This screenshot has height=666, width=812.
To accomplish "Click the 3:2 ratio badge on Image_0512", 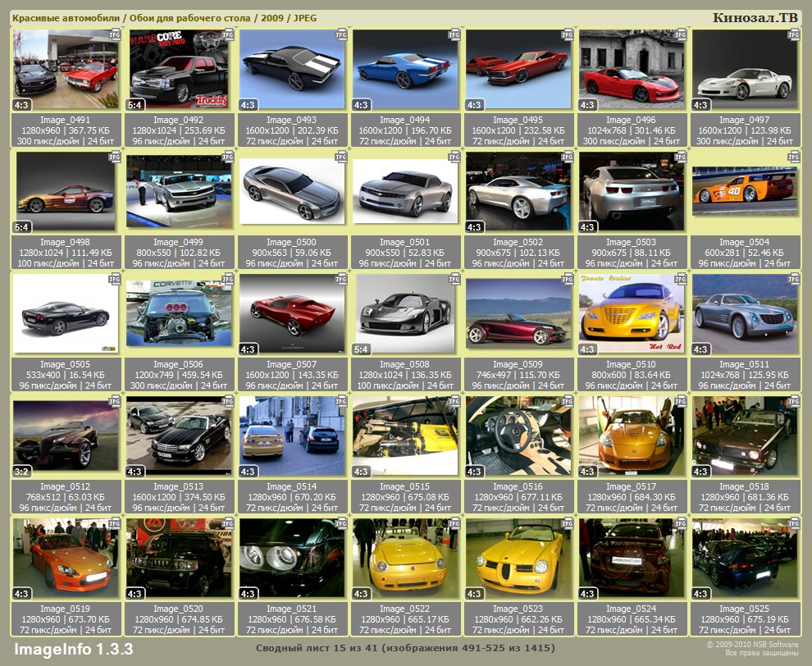I will tap(22, 472).
